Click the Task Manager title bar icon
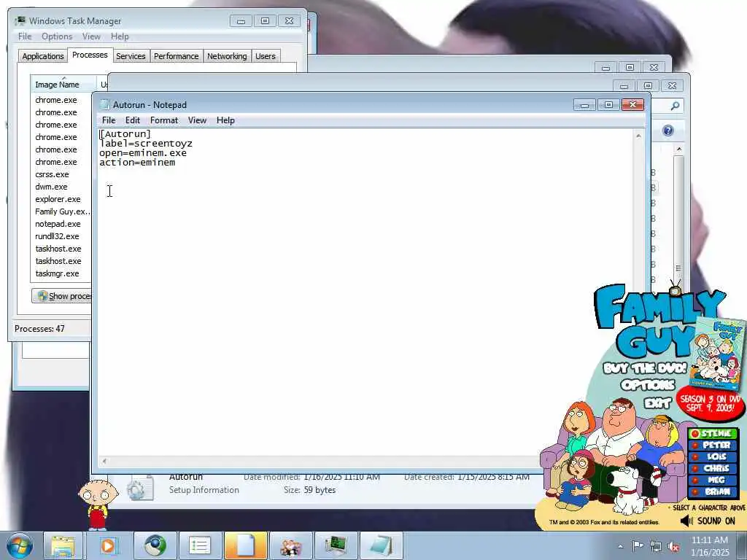747x560 pixels. (x=20, y=21)
